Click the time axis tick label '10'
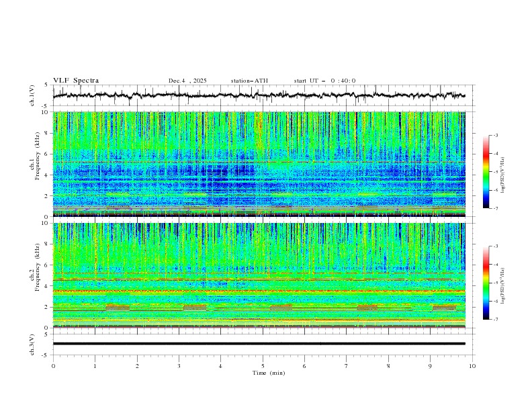Screen dimensions: 532x411 [472, 366]
